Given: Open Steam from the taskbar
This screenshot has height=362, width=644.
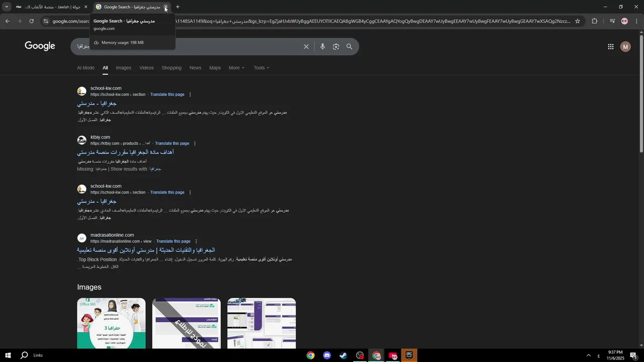Looking at the screenshot, I should [x=343, y=355].
